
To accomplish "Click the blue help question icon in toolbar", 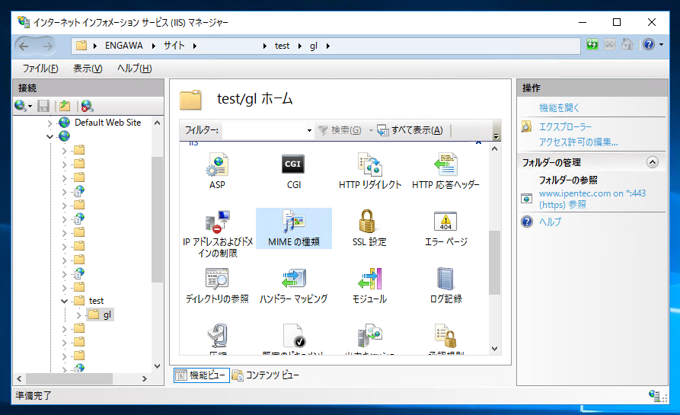I will 649,45.
